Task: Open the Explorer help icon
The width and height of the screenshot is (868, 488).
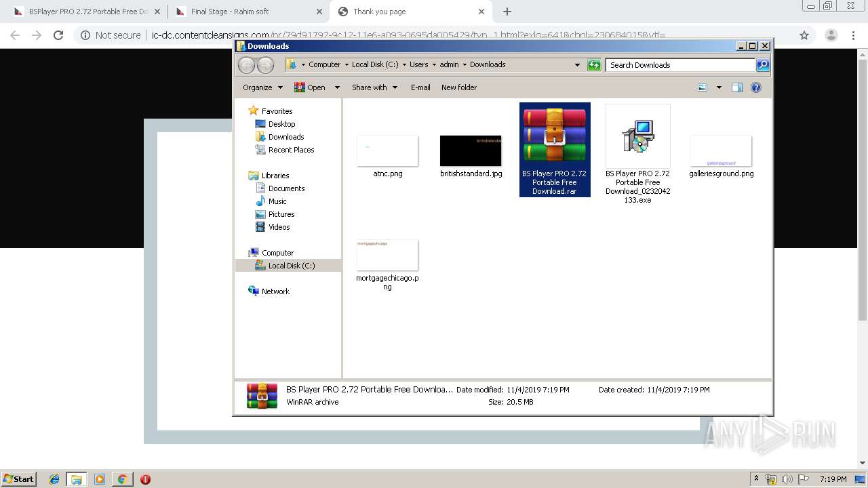Action: (x=756, y=87)
